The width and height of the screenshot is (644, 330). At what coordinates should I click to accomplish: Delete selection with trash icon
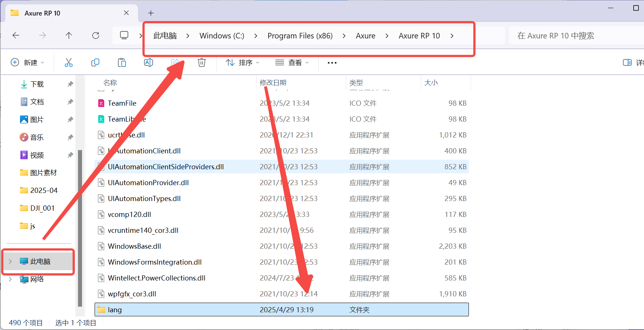coord(202,62)
